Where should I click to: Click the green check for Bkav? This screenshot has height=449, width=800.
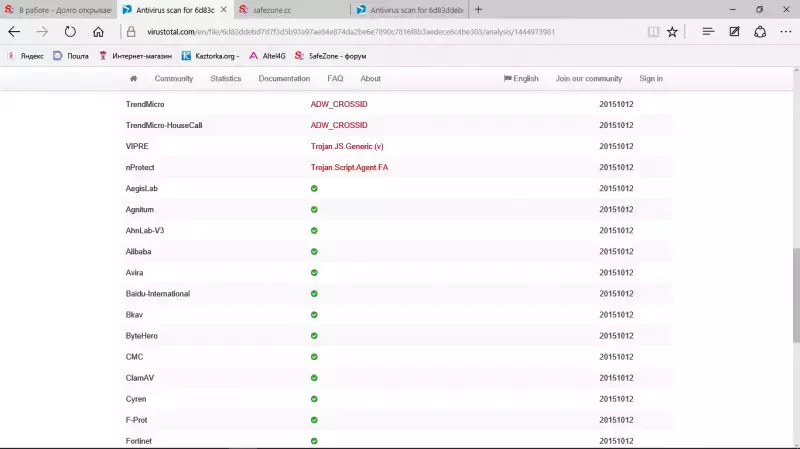pyautogui.click(x=314, y=315)
